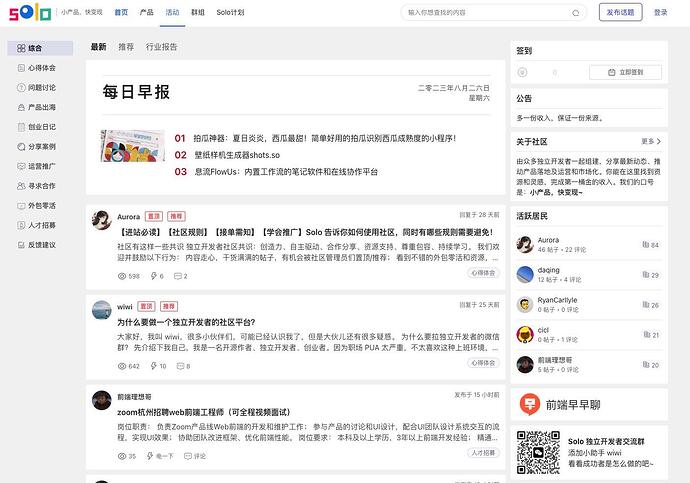
Task: Click the comment icon on wiwi's post
Action: pyautogui.click(x=178, y=367)
